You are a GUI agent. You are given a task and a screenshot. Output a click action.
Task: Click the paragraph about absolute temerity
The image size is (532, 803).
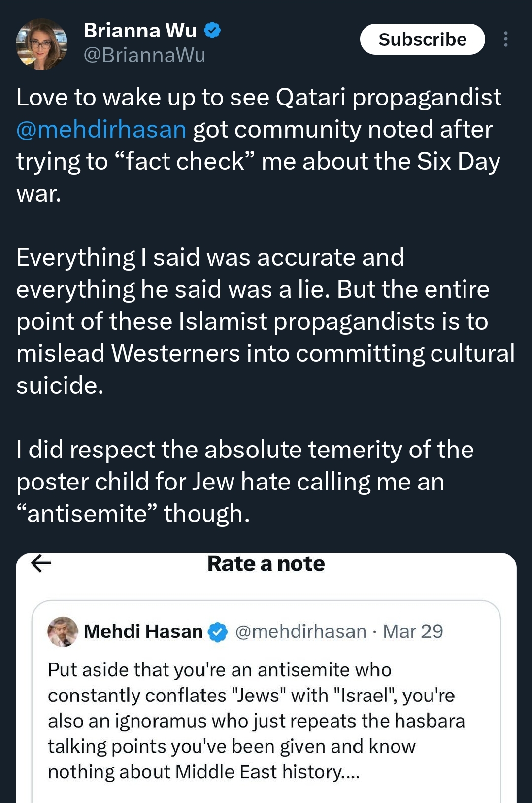[245, 481]
